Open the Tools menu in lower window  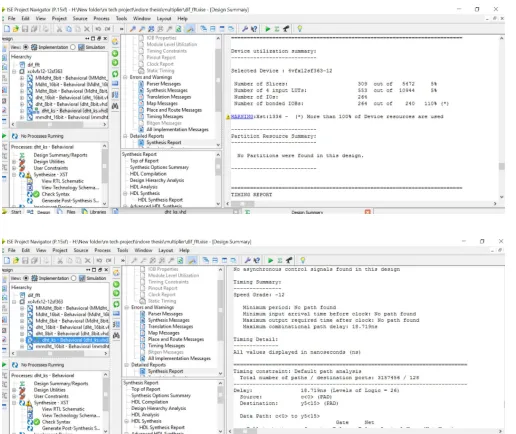(x=122, y=250)
